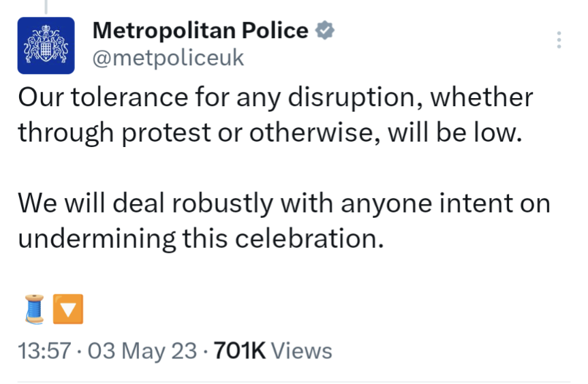Image resolution: width=588 pixels, height=384 pixels.
Task: Click the 701K view count number
Action: 239,351
